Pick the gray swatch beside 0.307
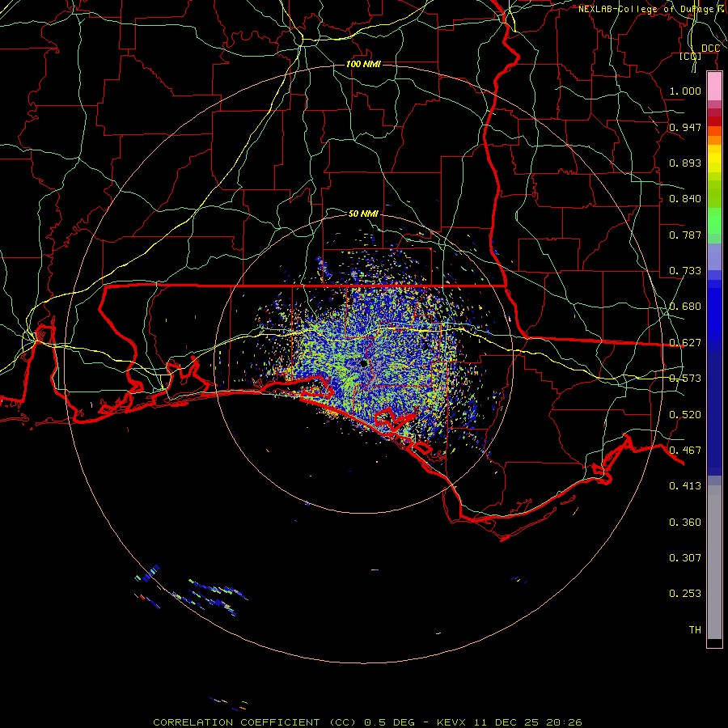Viewport: 728px width, 728px height. (714, 562)
